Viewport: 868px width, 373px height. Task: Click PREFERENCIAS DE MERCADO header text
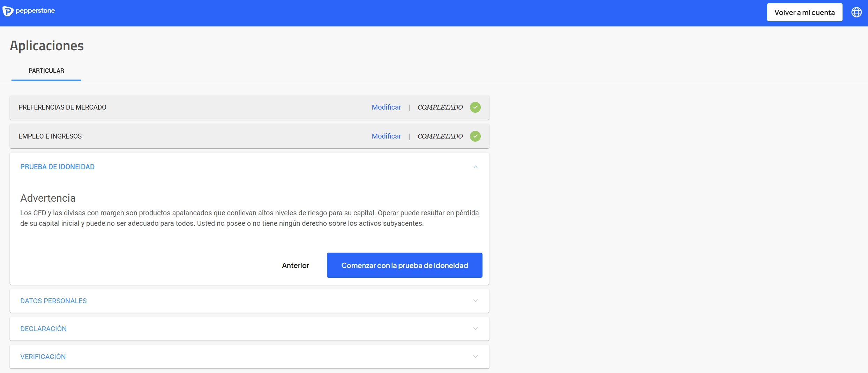tap(62, 107)
